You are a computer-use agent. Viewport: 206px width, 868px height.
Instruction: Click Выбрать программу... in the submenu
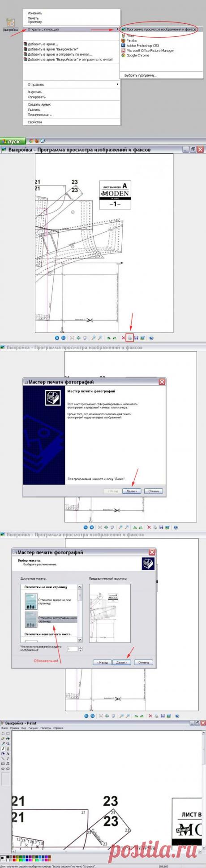[x=141, y=75]
